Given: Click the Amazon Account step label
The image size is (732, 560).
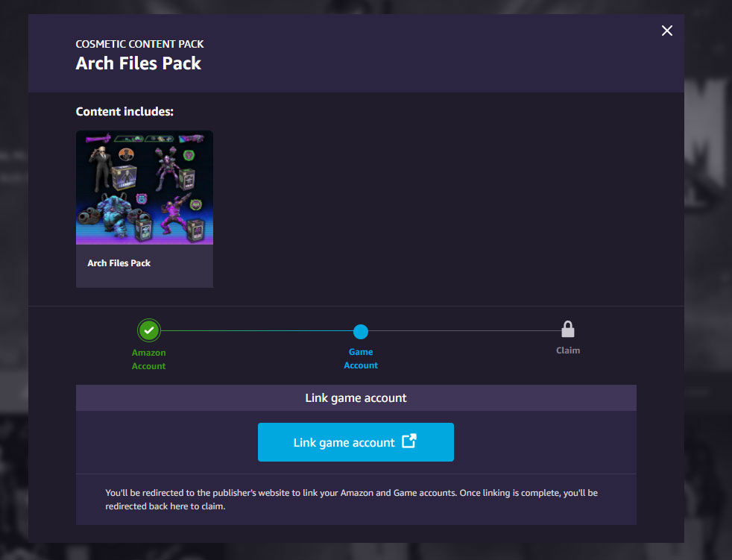Looking at the screenshot, I should (x=148, y=359).
